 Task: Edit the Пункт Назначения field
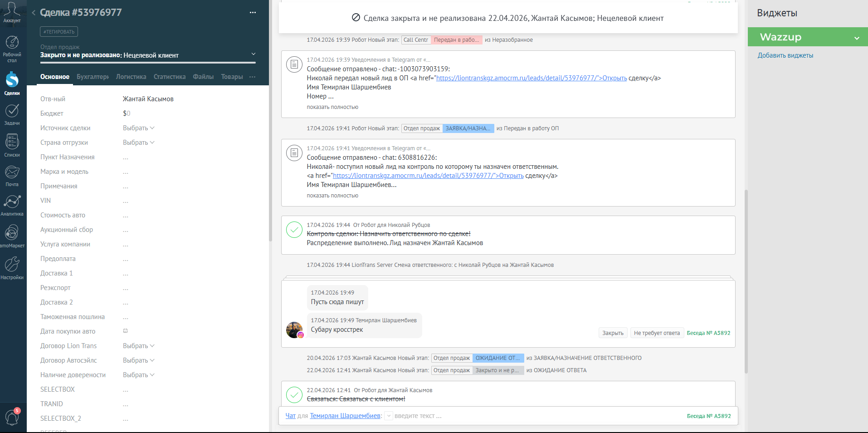(126, 157)
